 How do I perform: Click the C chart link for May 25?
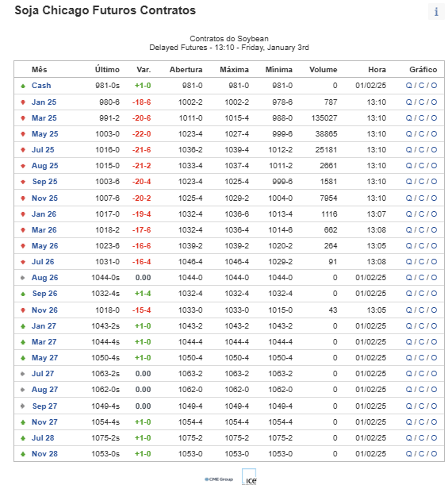click(421, 134)
